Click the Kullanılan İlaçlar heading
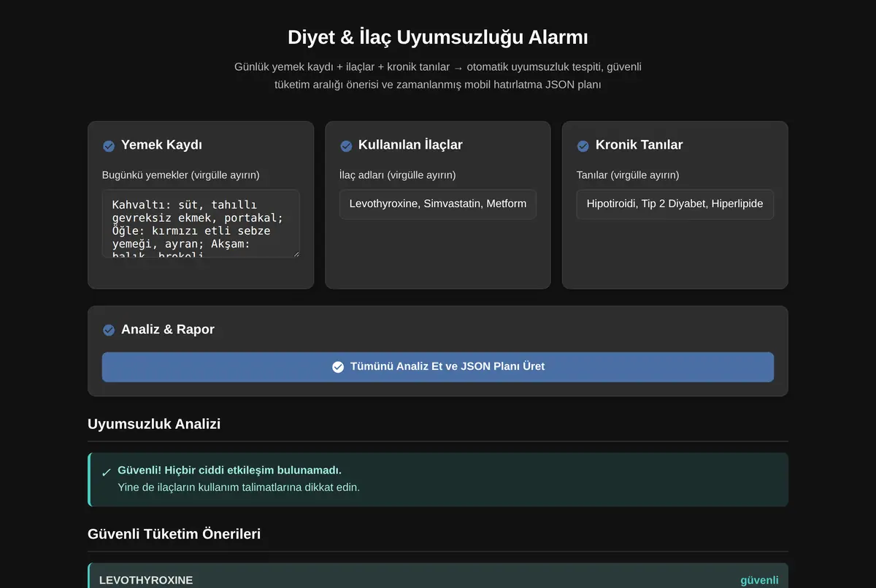This screenshot has height=588, width=876. pyautogui.click(x=410, y=144)
